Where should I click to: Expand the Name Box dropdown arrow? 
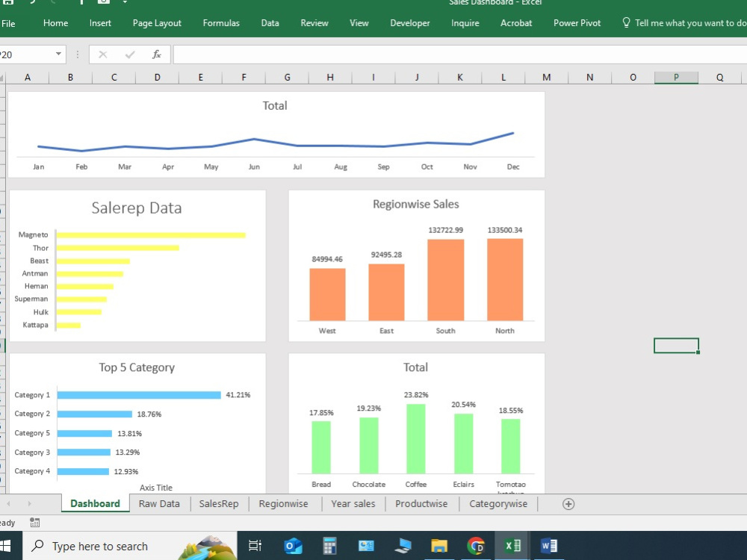pos(58,54)
